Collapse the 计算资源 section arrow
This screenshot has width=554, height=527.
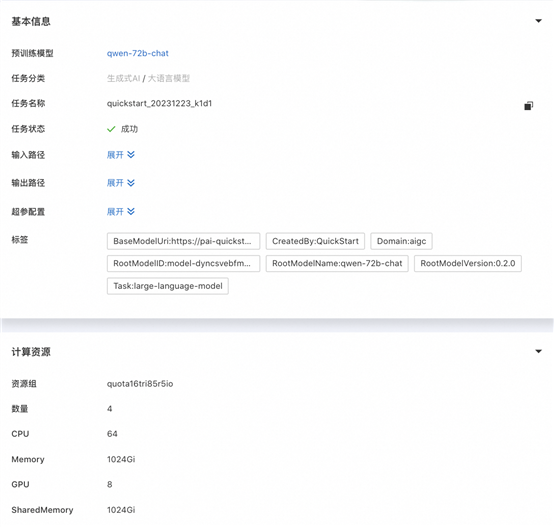pos(538,351)
